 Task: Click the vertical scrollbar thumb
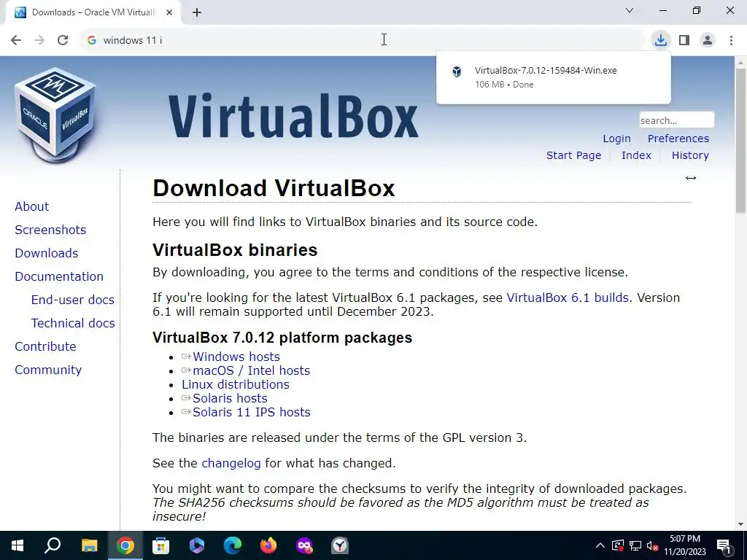tap(741, 141)
